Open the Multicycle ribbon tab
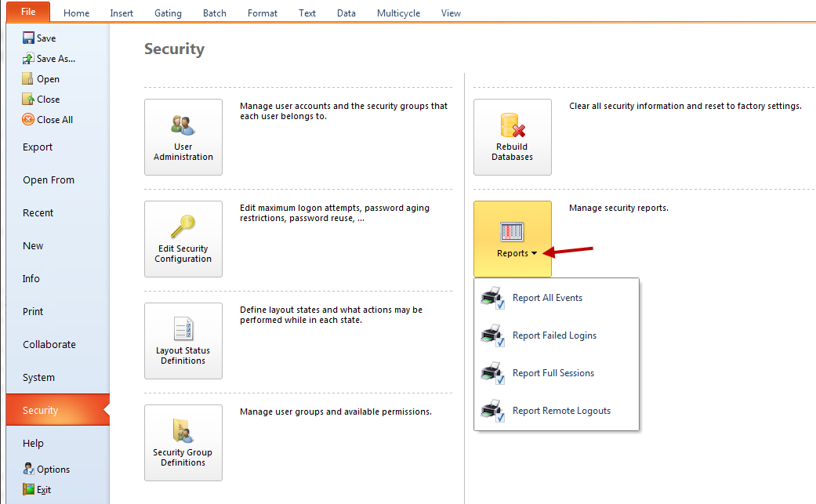Image resolution: width=816 pixels, height=504 pixels. pos(398,13)
